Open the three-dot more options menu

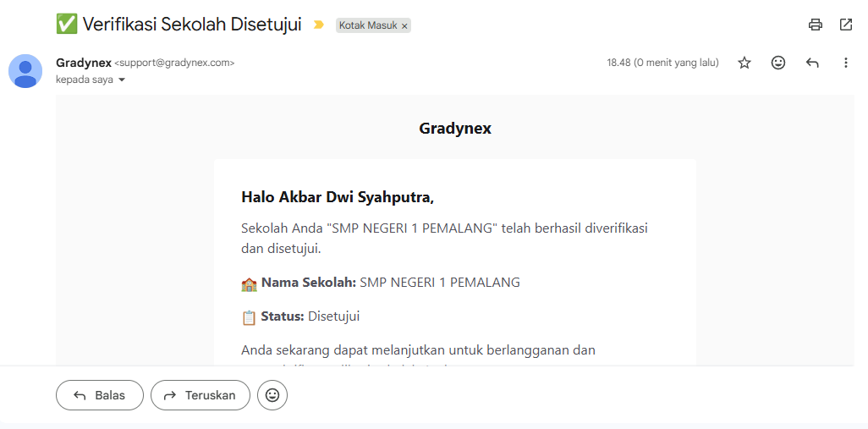tap(845, 63)
